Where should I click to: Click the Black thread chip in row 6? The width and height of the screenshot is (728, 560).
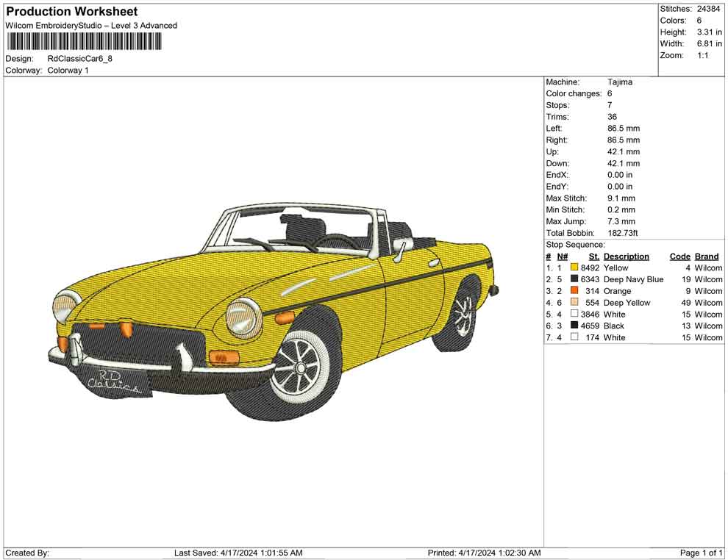coord(575,326)
